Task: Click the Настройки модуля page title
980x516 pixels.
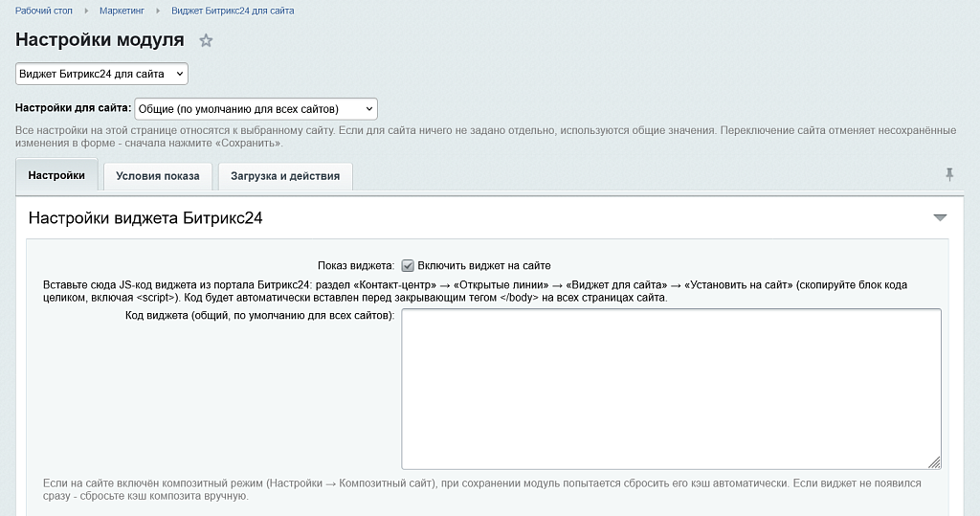Action: point(100,40)
